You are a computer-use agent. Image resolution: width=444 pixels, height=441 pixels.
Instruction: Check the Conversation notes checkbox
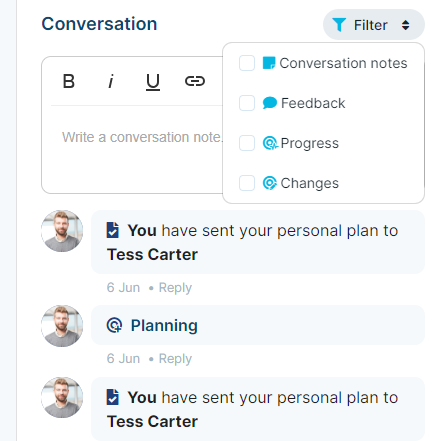247,63
